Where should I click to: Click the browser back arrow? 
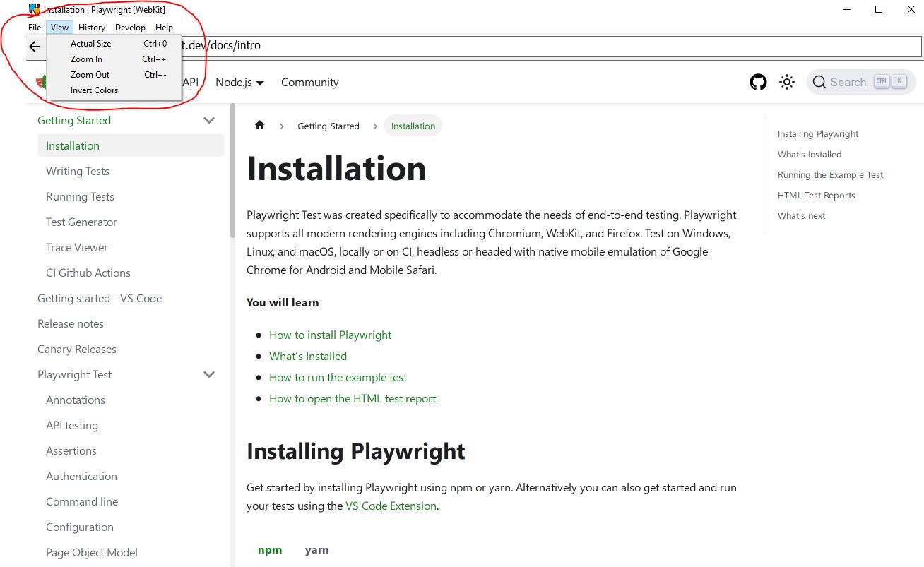click(34, 47)
